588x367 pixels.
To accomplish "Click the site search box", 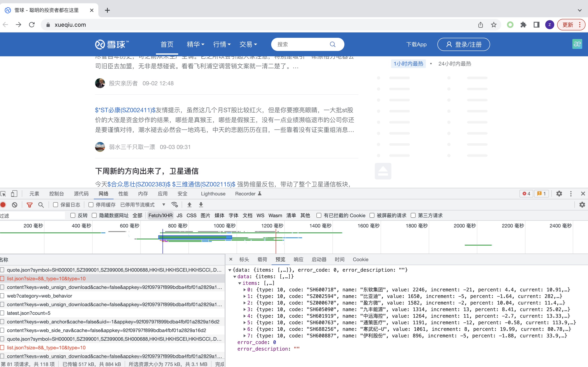I will [308, 44].
